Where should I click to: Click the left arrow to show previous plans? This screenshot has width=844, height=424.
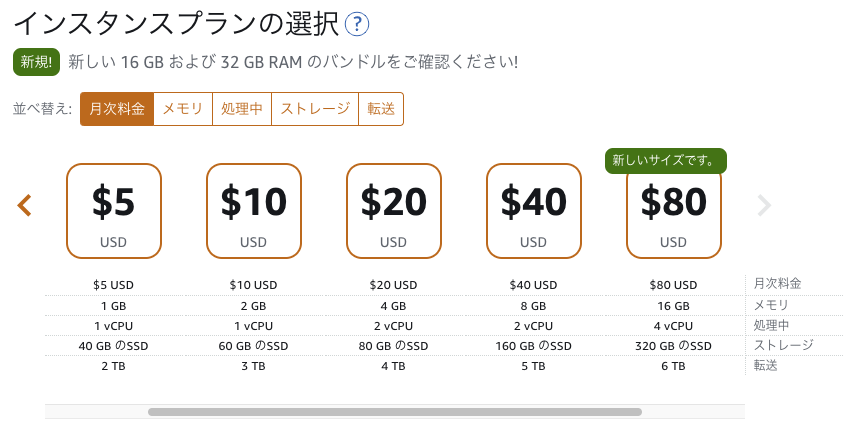[25, 206]
